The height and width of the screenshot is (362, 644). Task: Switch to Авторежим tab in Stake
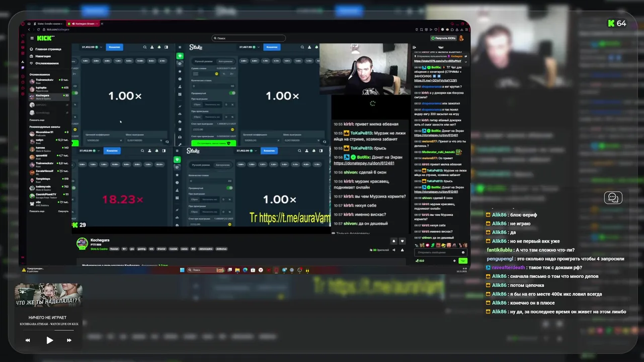tap(225, 61)
